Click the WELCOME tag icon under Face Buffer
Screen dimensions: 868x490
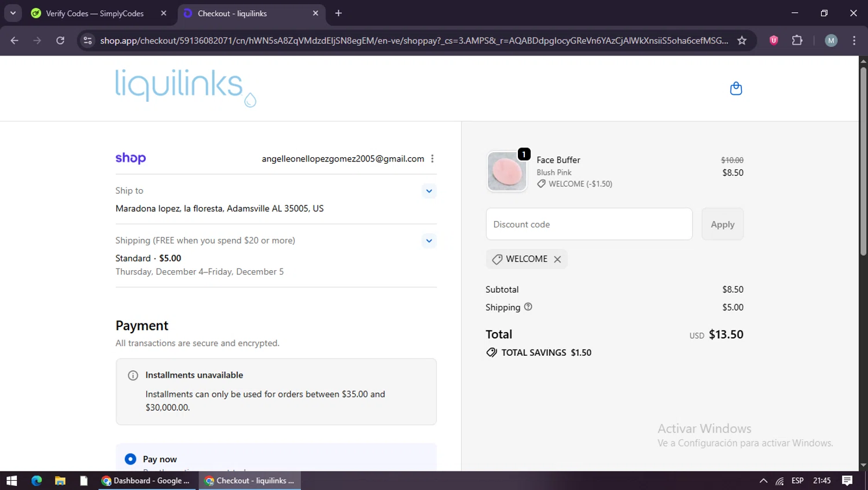click(x=541, y=183)
